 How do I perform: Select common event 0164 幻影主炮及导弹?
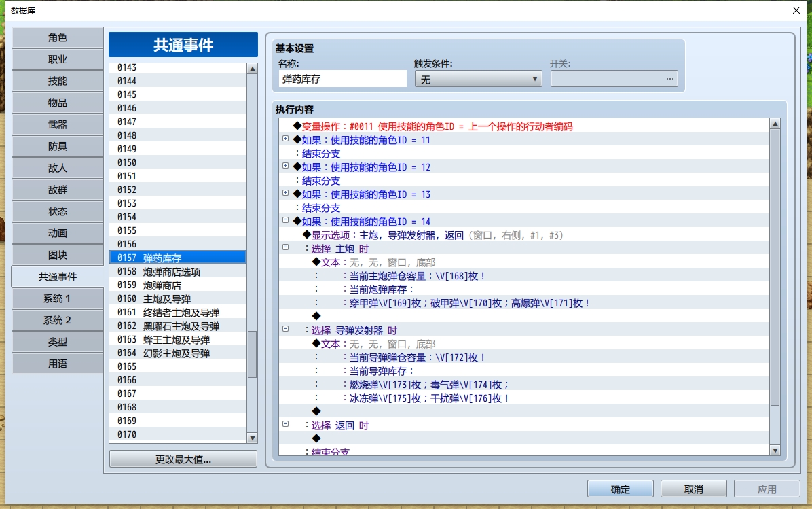178,353
